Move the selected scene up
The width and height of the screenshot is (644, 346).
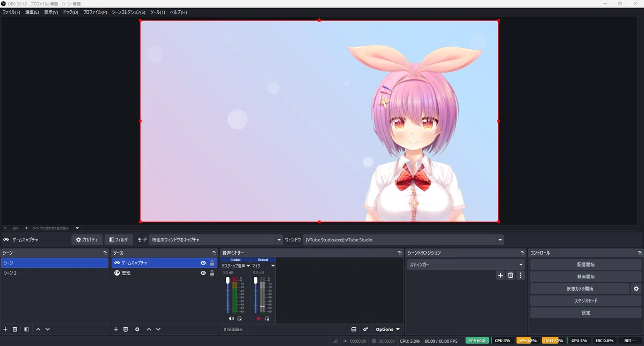(38, 329)
